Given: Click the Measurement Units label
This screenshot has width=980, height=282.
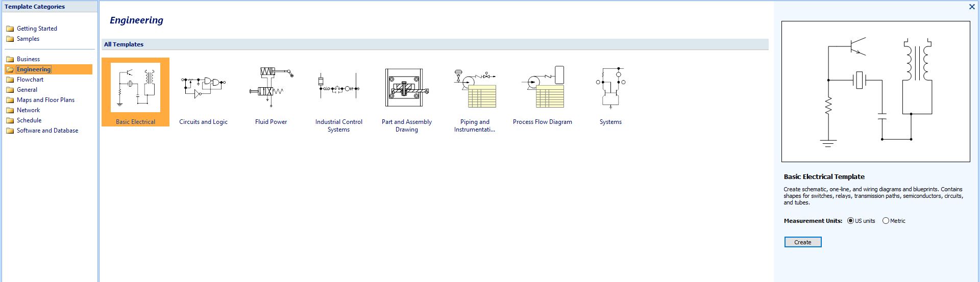Looking at the screenshot, I should pos(813,221).
